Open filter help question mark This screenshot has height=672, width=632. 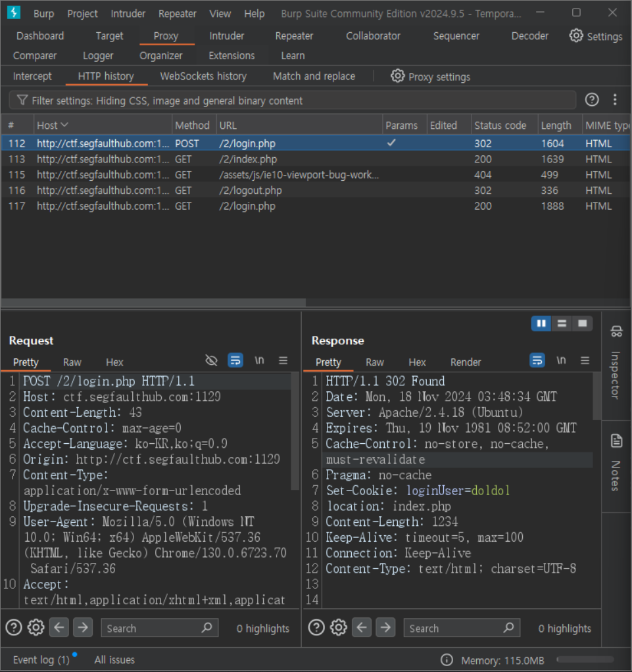592,100
